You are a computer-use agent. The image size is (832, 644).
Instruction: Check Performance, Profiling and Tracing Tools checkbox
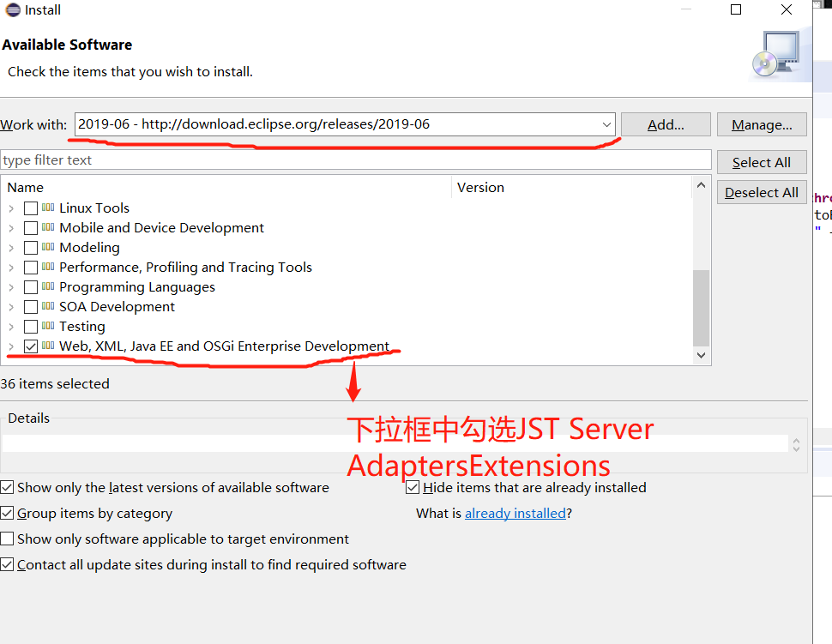click(x=31, y=268)
